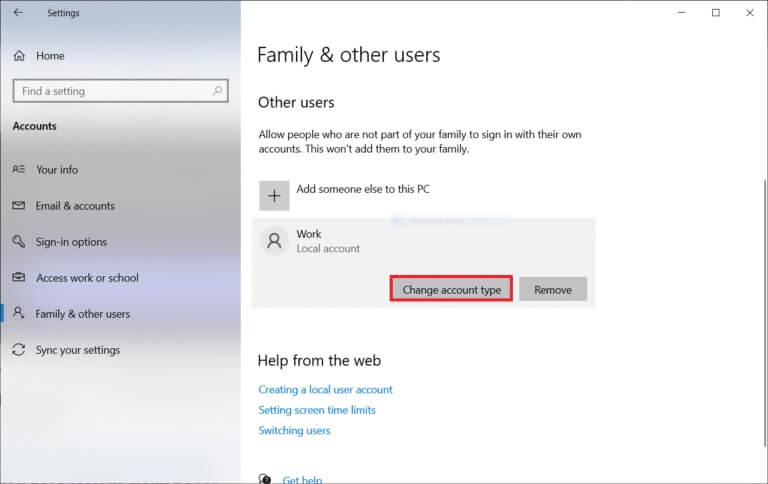Click Change account type button
Viewport: 768px width, 484px height.
coord(451,289)
